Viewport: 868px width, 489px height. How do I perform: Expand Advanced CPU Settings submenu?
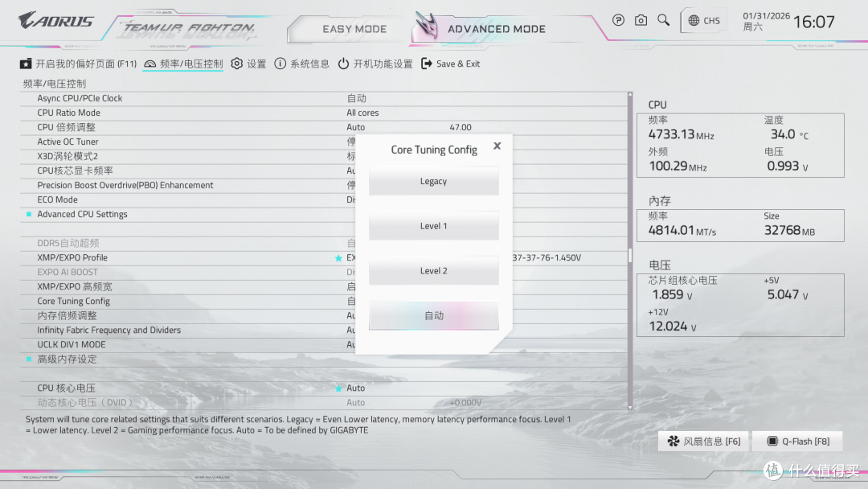82,214
